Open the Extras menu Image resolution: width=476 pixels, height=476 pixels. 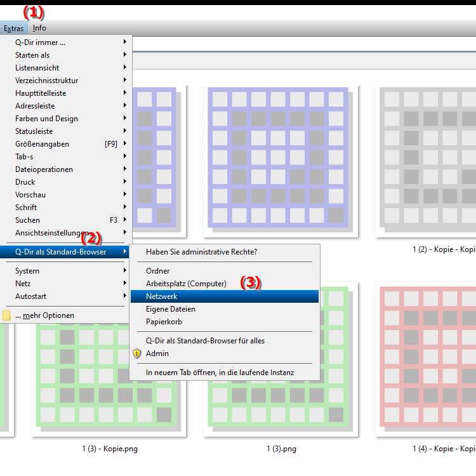pos(13,28)
